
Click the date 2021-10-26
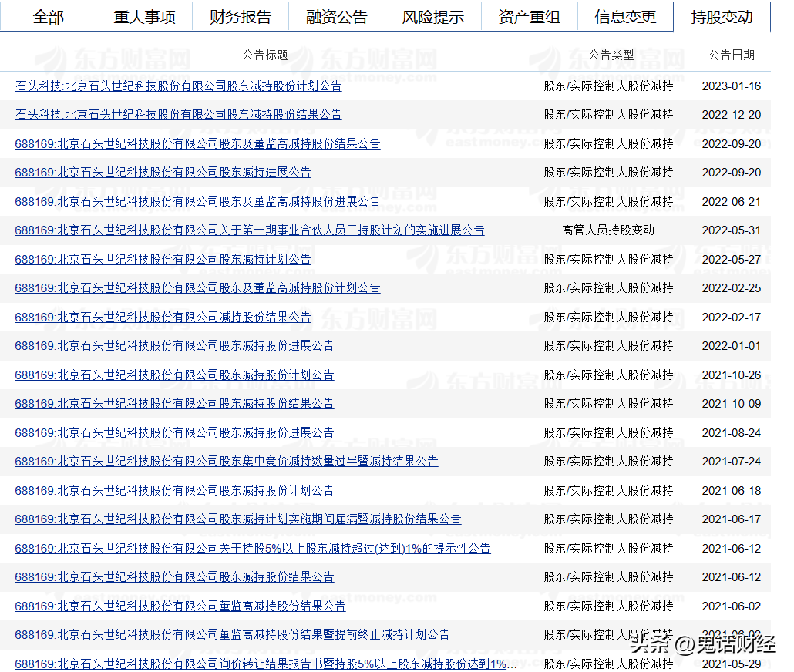coord(732,375)
